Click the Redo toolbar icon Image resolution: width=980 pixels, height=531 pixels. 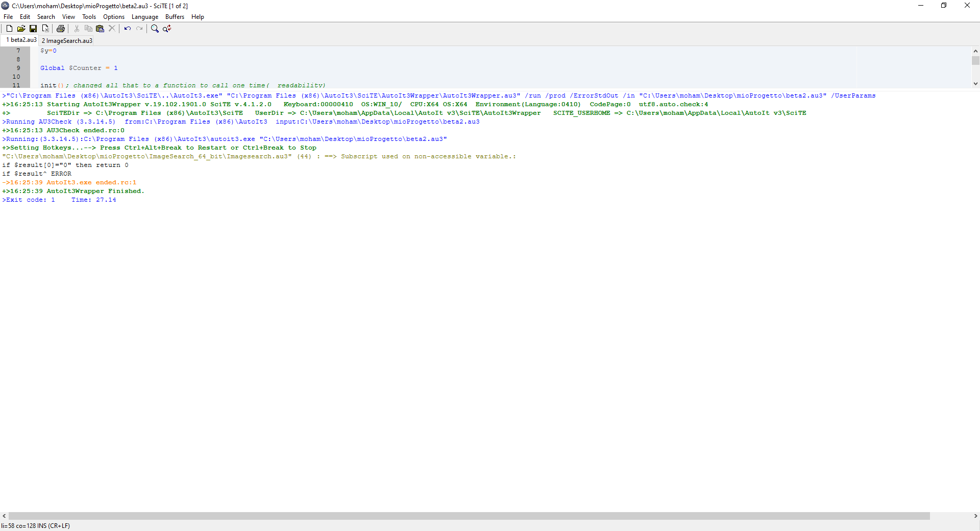point(139,29)
